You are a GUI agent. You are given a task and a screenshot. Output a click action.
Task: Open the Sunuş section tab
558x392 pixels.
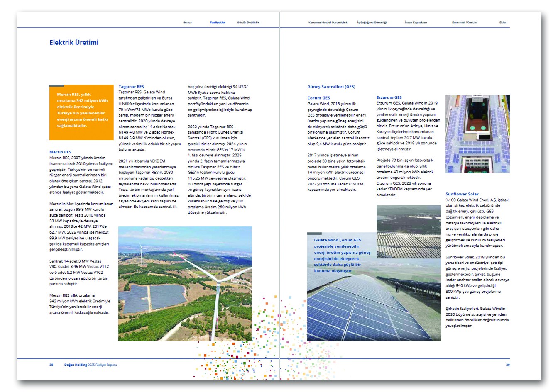pyautogui.click(x=187, y=22)
